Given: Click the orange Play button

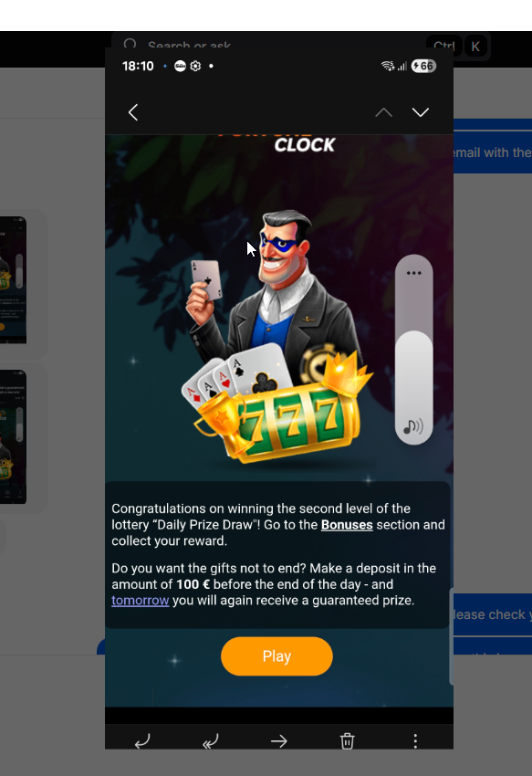Looking at the screenshot, I should pos(276,656).
